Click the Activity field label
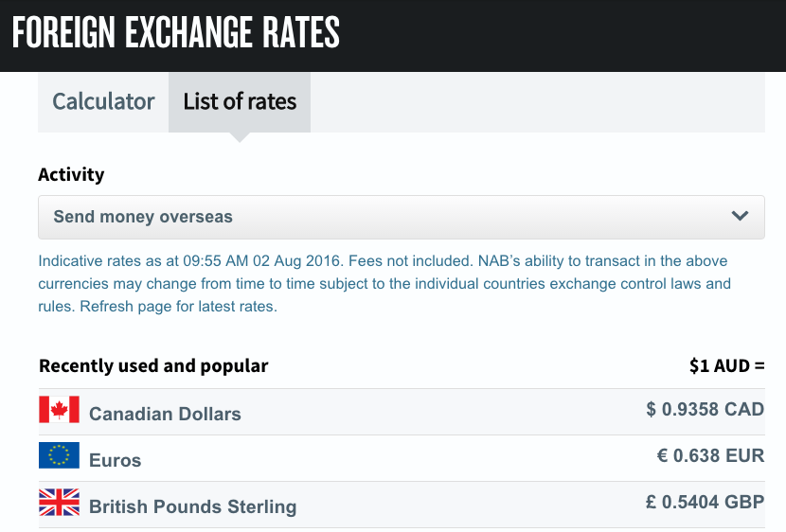Screen dimensions: 786x532 pos(71,174)
